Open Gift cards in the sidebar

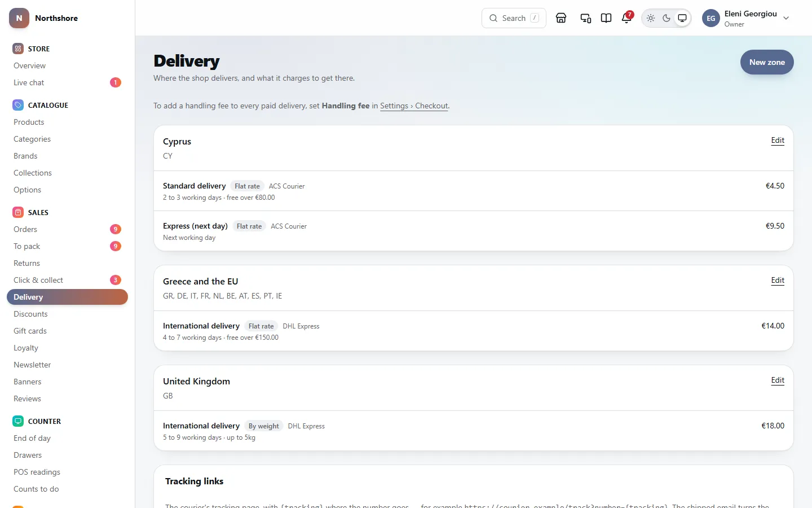click(x=67, y=331)
